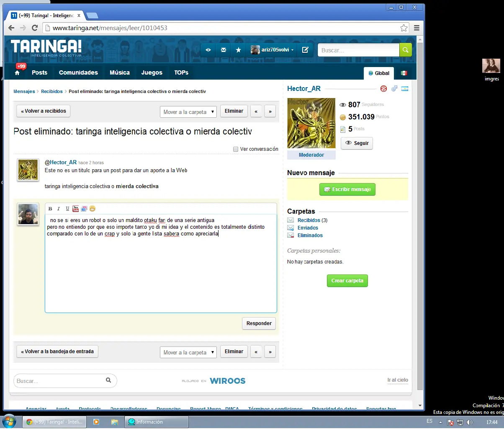Open emoticons smiley in reply editor
The width and height of the screenshot is (504, 429).
click(x=93, y=209)
